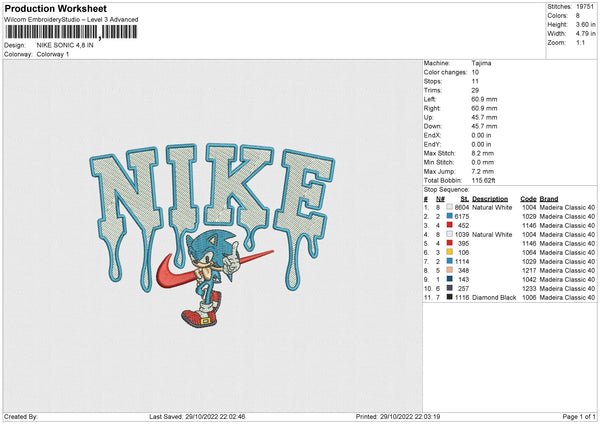600x424 pixels.
Task: Select the thread code '1217' in row 8
Action: click(x=529, y=271)
